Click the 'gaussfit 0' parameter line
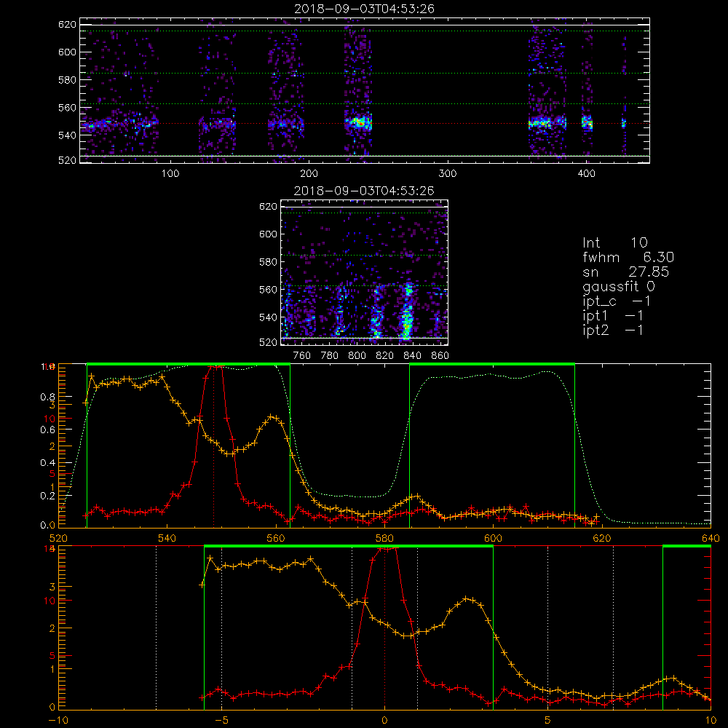Screen dimensions: 728x728 (619, 286)
